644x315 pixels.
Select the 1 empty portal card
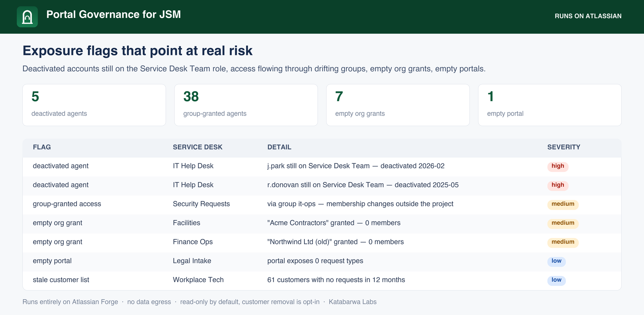[x=550, y=105]
